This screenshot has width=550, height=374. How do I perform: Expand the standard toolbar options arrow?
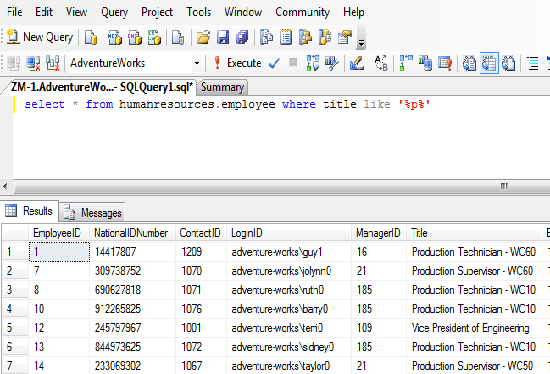point(361,42)
